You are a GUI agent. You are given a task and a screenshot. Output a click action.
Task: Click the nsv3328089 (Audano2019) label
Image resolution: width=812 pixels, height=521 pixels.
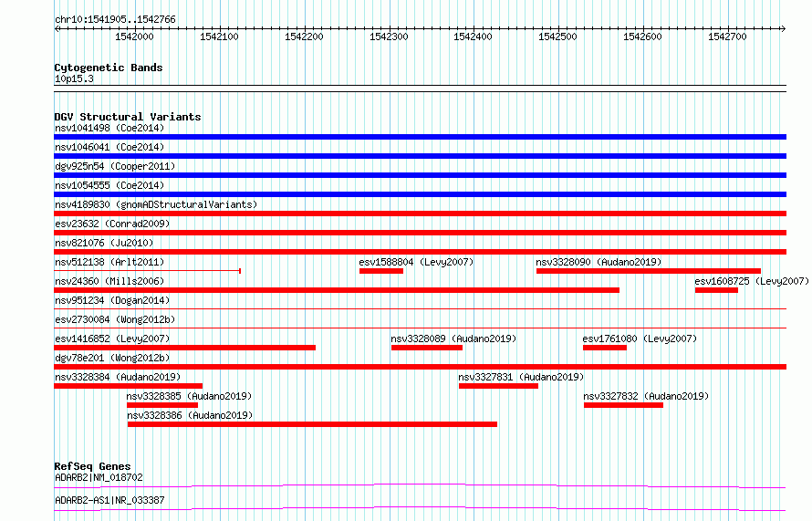(453, 339)
